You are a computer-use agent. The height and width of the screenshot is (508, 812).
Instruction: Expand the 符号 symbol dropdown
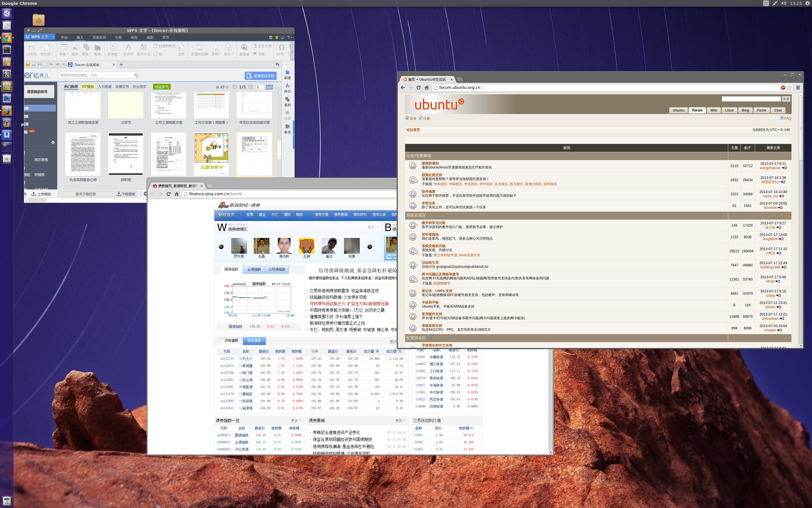point(285,54)
